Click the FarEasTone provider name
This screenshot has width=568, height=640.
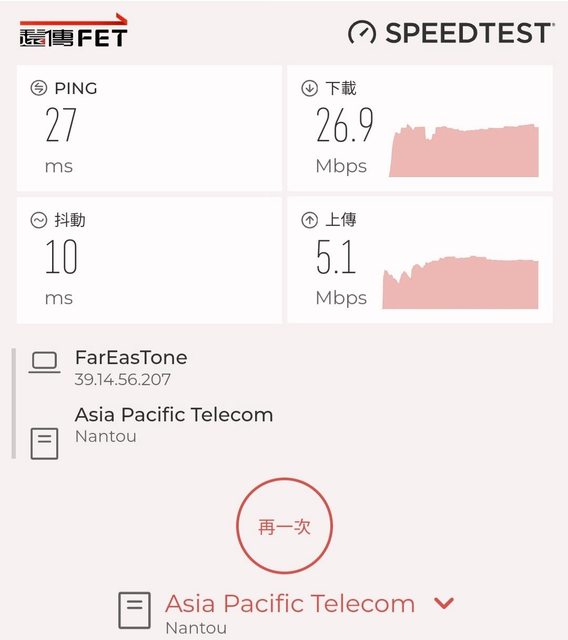tap(131, 358)
